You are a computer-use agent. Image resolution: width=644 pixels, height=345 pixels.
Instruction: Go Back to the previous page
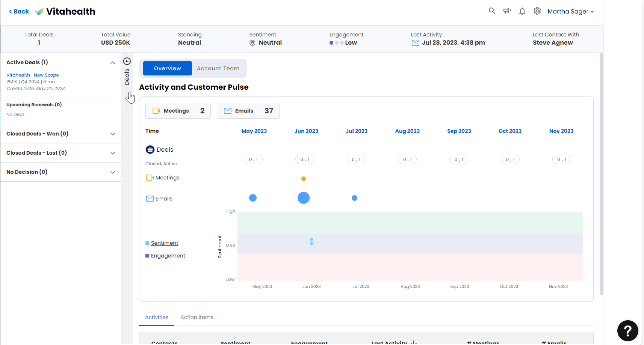[x=19, y=11]
